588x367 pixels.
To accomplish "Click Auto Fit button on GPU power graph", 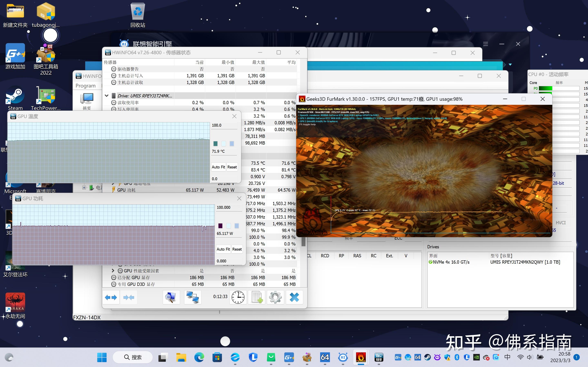I will pos(222,249).
